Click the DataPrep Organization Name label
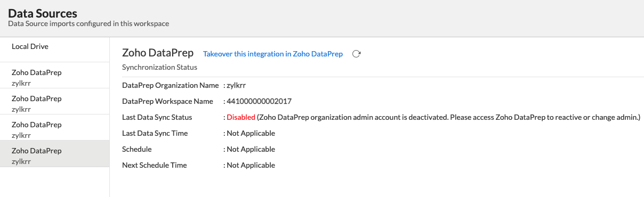Screen dimensions: 644x197 pos(170,85)
